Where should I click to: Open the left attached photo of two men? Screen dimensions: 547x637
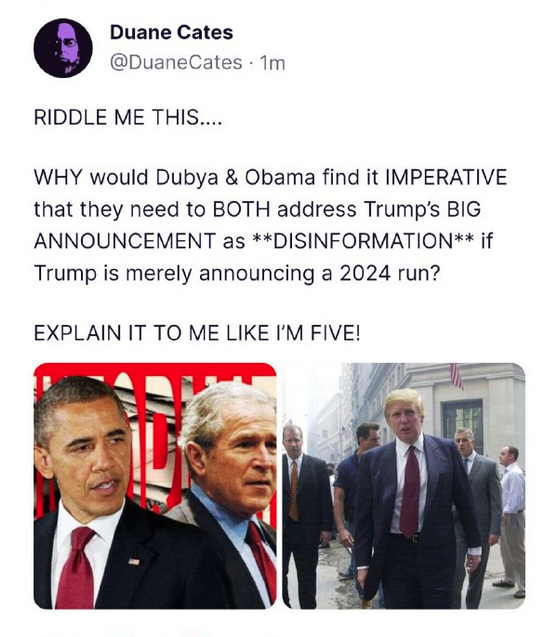pos(155,485)
